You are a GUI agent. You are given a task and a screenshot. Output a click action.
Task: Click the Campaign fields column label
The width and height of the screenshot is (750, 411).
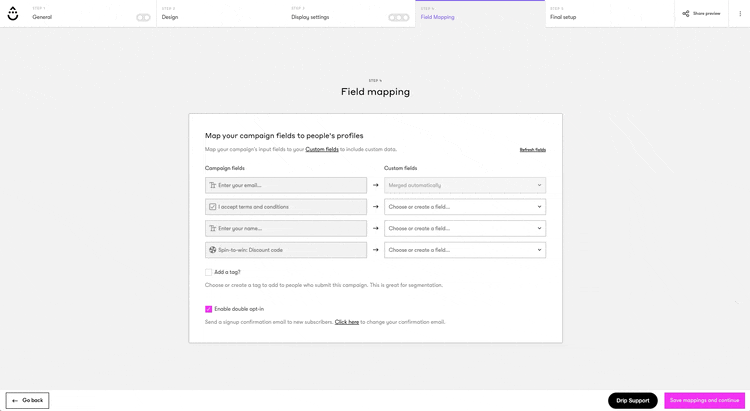(x=225, y=168)
